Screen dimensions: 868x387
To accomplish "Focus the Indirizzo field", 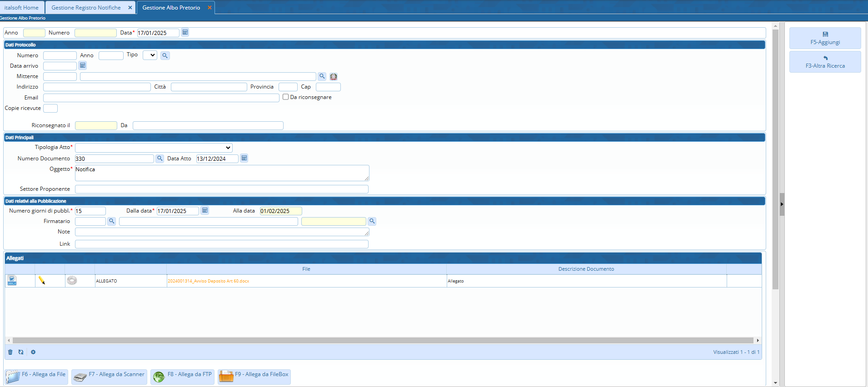I will (97, 87).
